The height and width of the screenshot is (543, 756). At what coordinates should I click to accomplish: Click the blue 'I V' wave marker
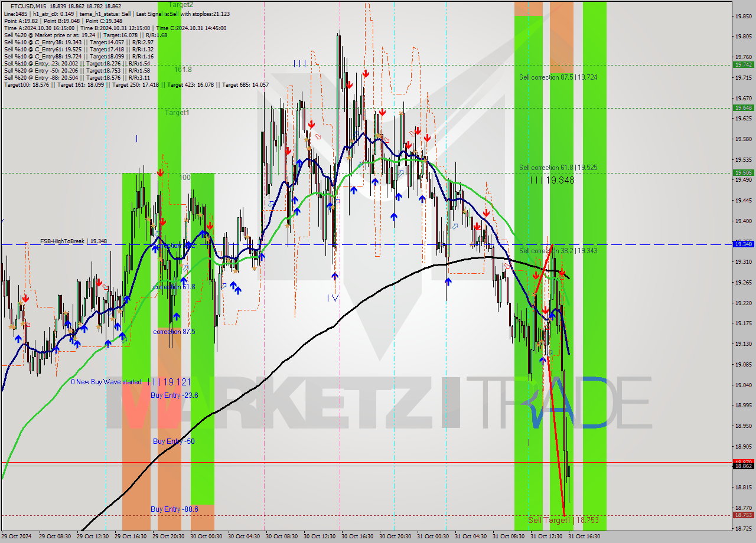tap(333, 298)
